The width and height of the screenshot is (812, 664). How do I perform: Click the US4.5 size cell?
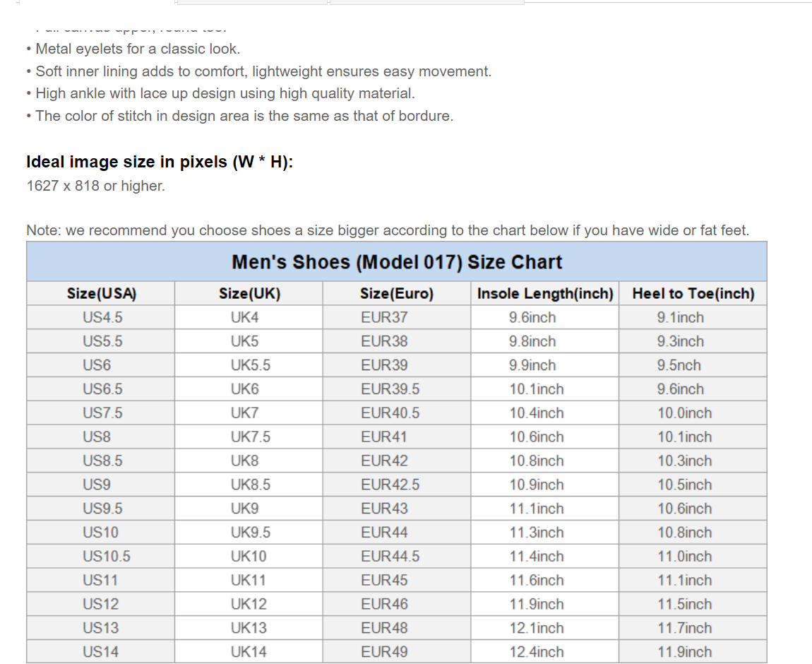click(x=102, y=318)
